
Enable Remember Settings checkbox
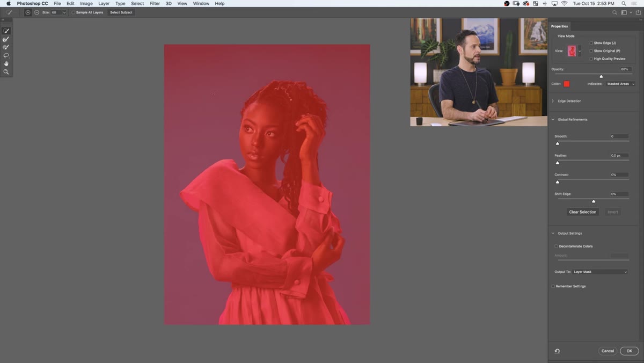click(553, 286)
